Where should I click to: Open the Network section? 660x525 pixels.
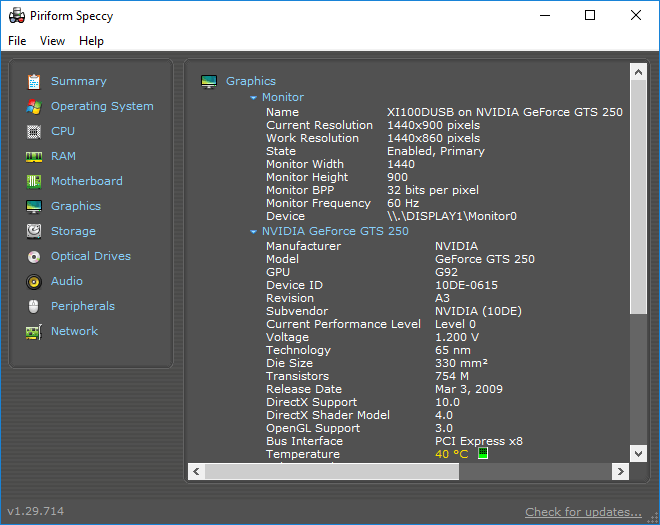tap(75, 331)
